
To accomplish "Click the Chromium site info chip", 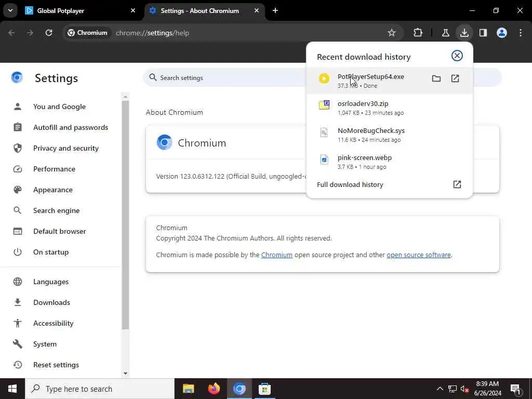I will pos(87,33).
